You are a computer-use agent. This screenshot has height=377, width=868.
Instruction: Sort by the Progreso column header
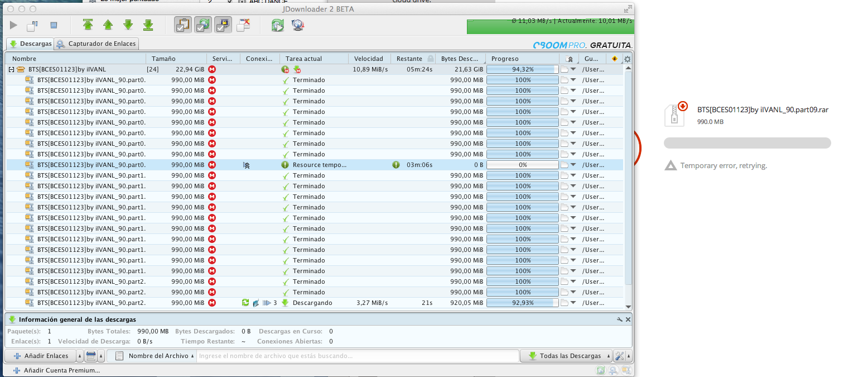click(x=522, y=59)
